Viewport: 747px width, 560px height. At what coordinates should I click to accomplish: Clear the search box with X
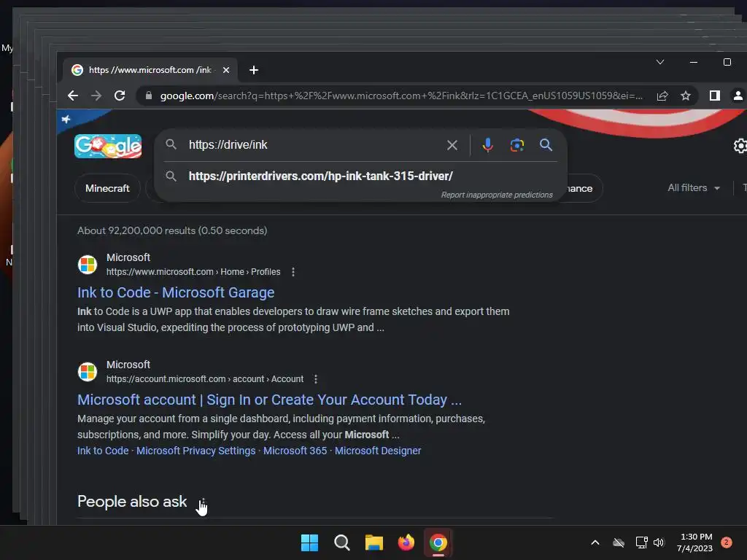pos(452,145)
